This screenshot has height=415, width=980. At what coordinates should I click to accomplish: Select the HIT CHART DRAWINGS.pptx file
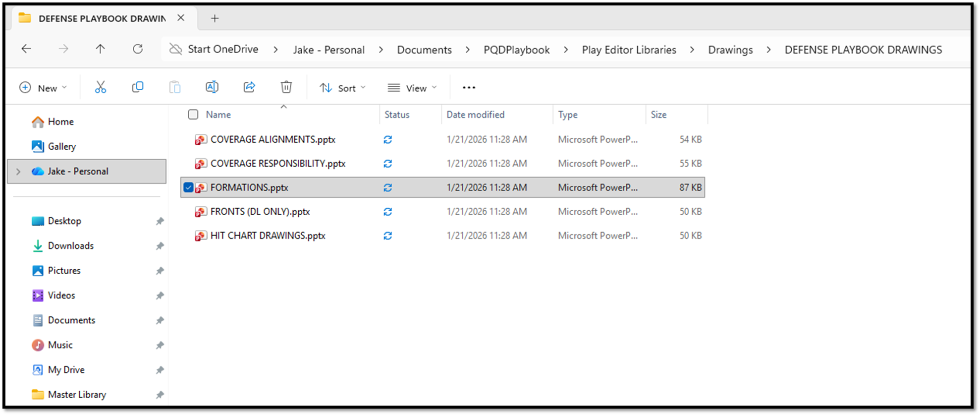click(x=268, y=236)
